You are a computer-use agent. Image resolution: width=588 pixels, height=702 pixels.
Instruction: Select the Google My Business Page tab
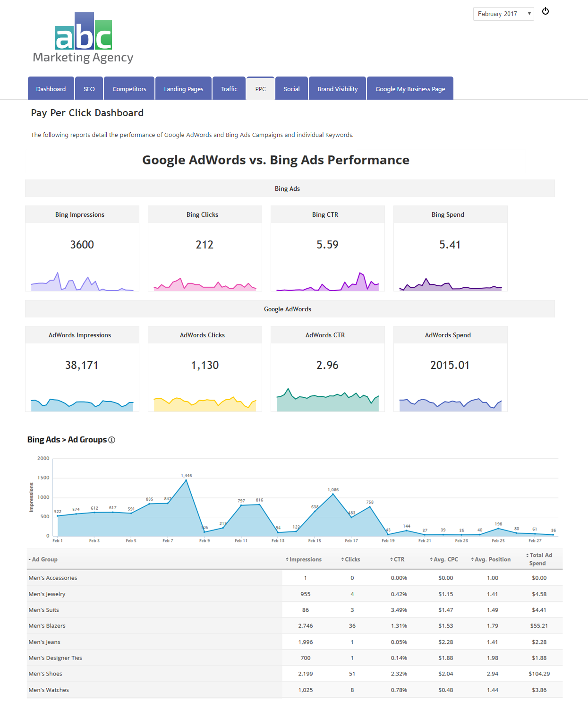[x=410, y=89]
